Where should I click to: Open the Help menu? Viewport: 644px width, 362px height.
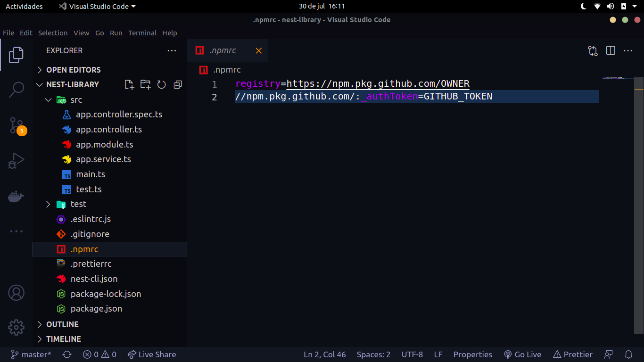coord(170,33)
